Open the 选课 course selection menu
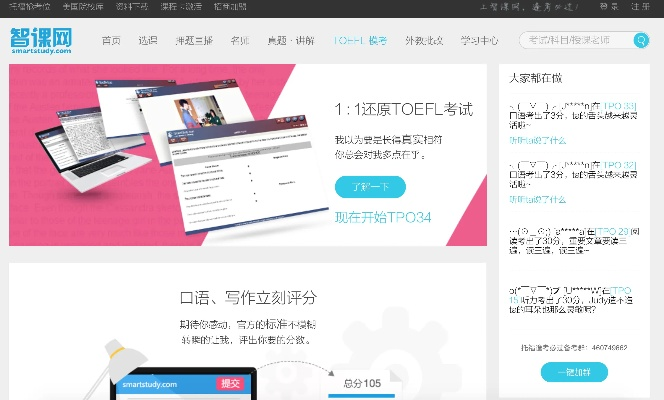Image resolution: width=664 pixels, height=400 pixels. (x=148, y=41)
